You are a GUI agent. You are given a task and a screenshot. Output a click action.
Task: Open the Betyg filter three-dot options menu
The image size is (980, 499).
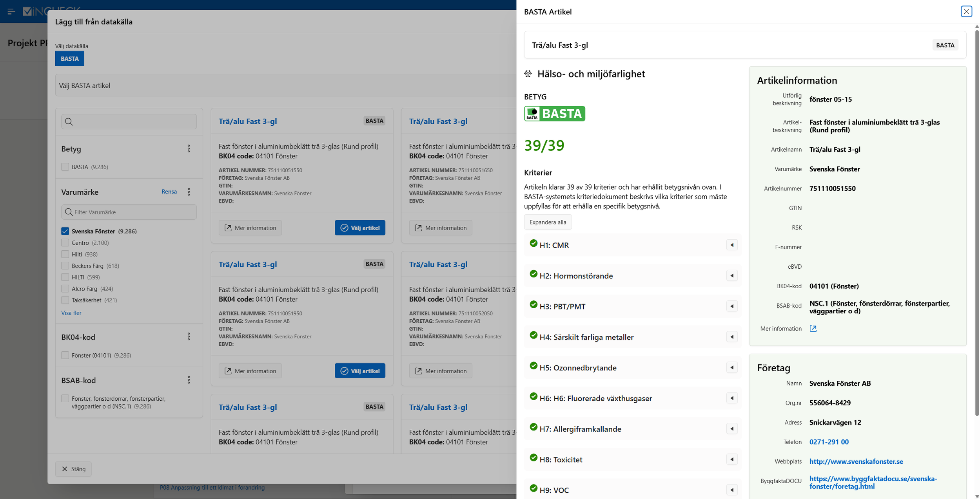pos(189,149)
